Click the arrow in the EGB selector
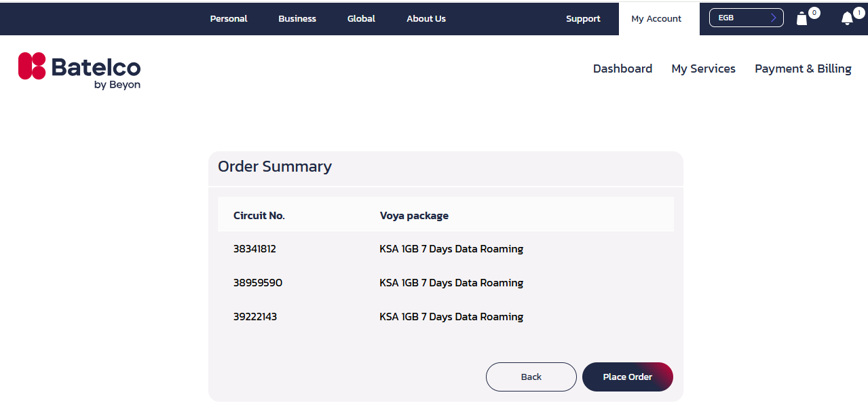 pyautogui.click(x=773, y=18)
